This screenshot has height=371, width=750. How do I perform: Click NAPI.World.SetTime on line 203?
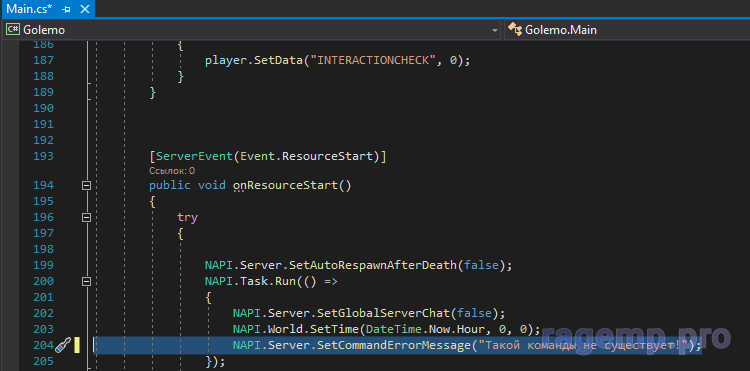tap(296, 329)
